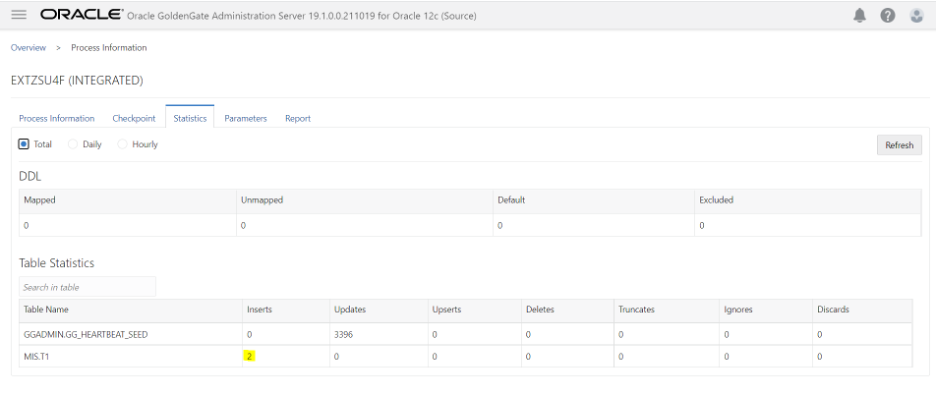Open the Report tab
Viewport: 936px width, 396px height.
click(298, 118)
